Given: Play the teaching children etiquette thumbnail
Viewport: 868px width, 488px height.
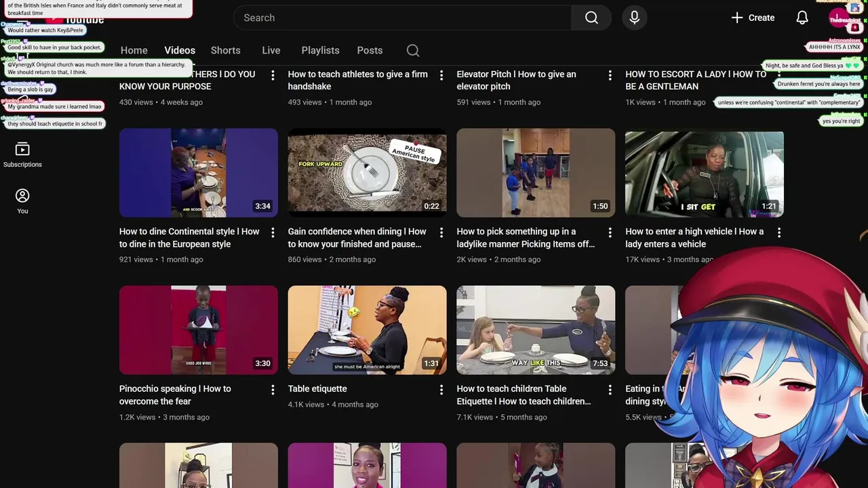Looking at the screenshot, I should 536,330.
